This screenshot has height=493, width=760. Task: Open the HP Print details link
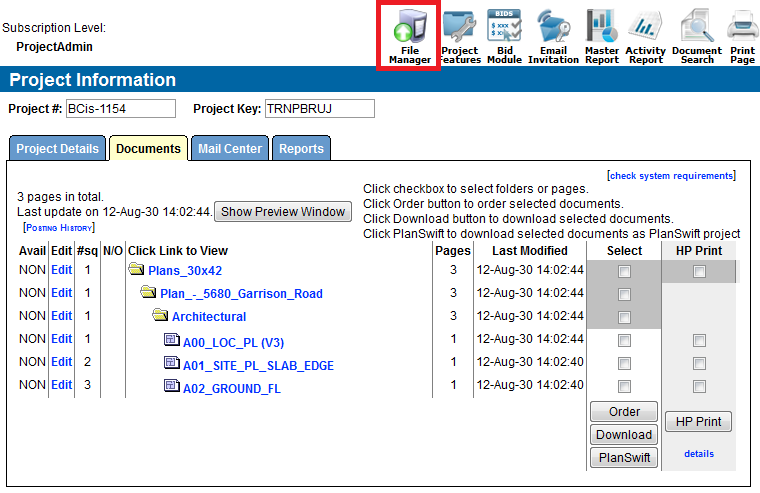(x=699, y=454)
